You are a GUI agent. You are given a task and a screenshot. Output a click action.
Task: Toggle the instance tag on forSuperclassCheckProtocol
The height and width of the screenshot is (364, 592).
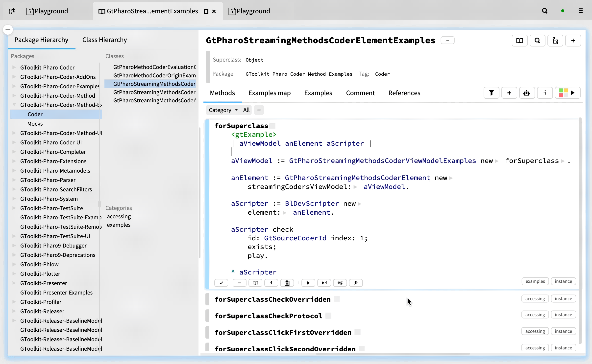click(x=564, y=314)
